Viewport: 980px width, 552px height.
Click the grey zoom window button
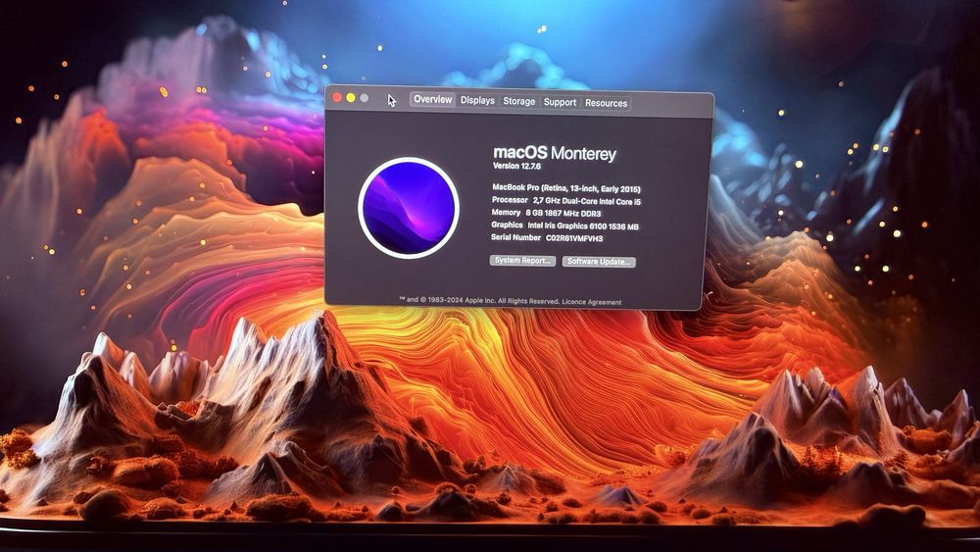[365, 98]
